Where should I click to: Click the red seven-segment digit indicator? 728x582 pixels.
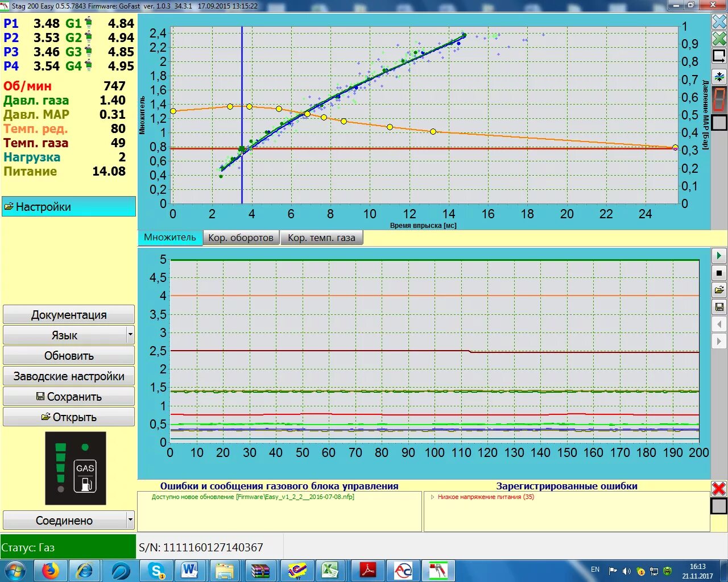click(719, 99)
